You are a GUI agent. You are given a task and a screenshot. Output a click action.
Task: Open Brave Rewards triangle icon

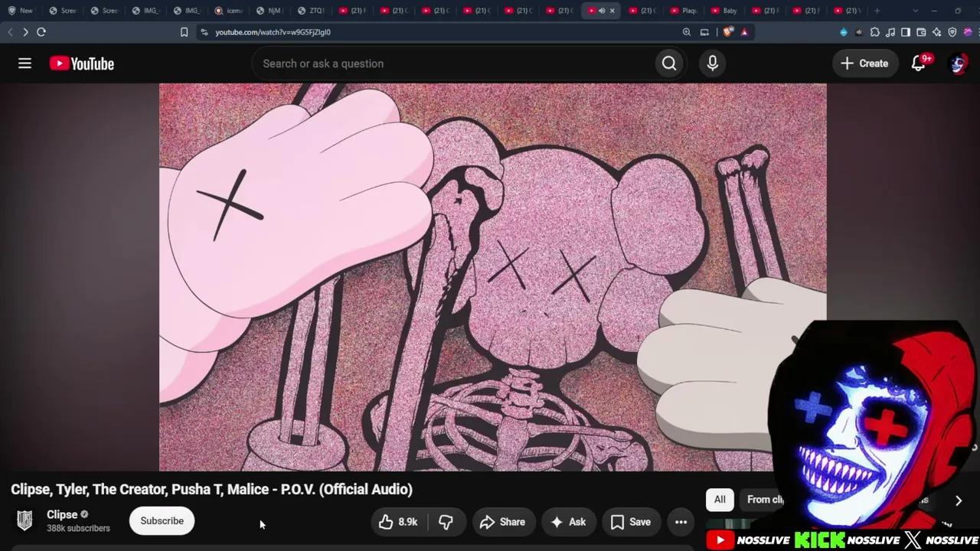tap(744, 32)
